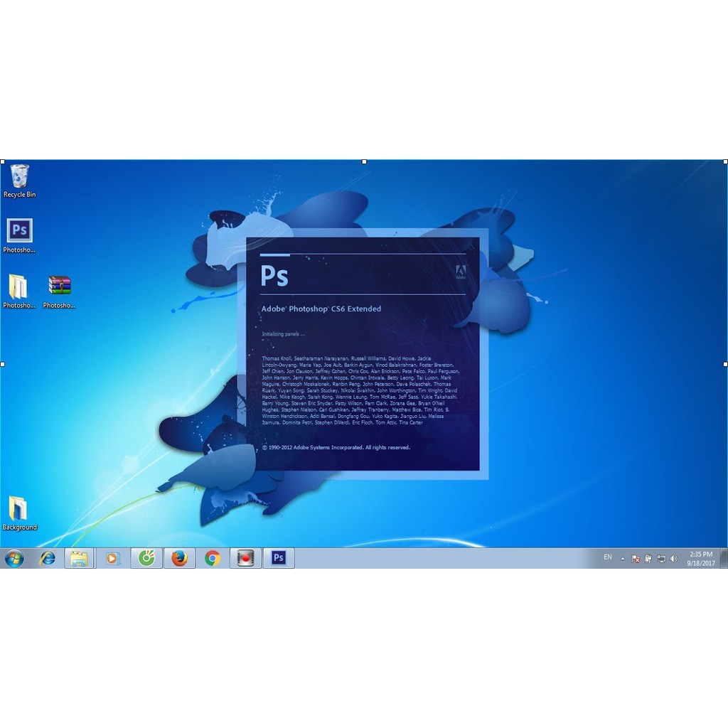
Task: Open the volume speaker control
Action: [x=673, y=559]
